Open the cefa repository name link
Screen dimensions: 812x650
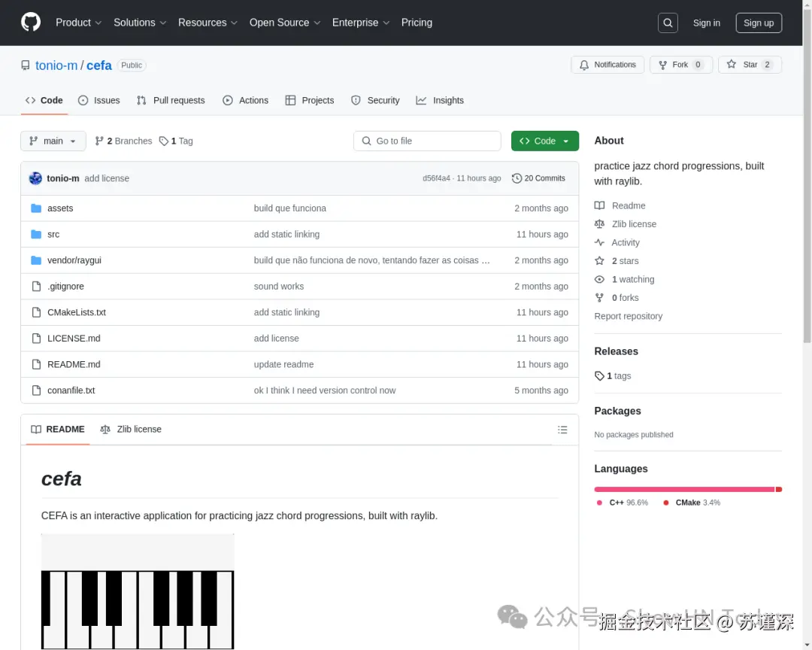tap(99, 65)
